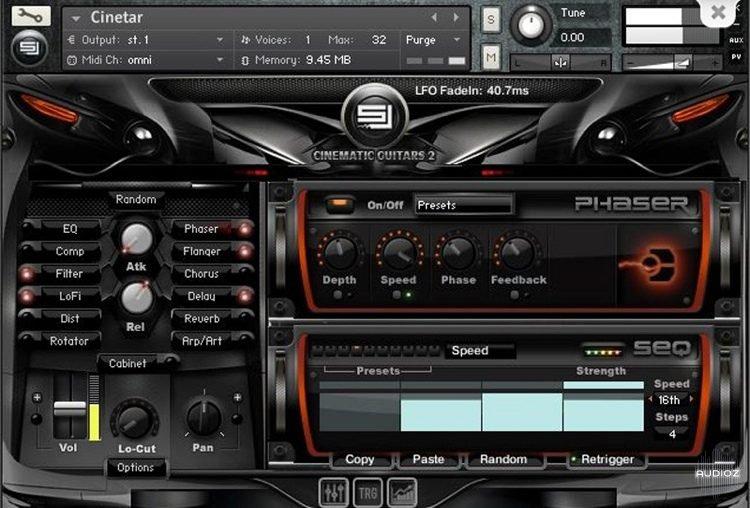This screenshot has height=508, width=750.
Task: Adjust the Pan knob
Action: coord(204,418)
